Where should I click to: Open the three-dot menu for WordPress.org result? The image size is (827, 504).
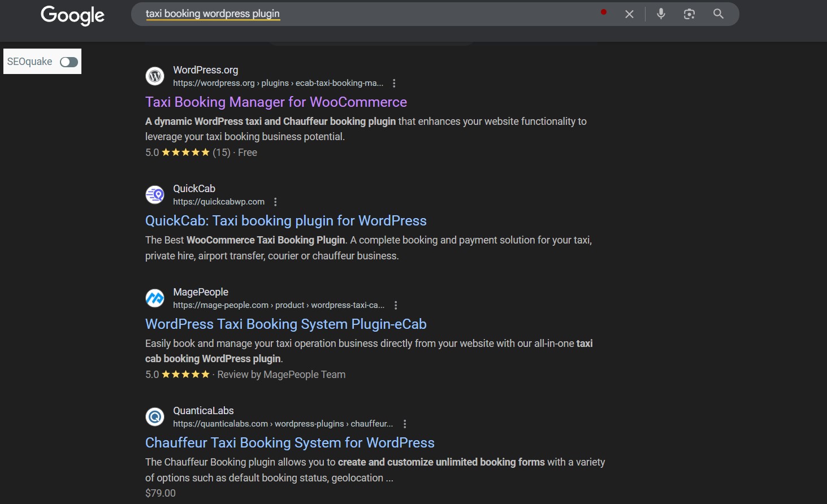pyautogui.click(x=394, y=83)
